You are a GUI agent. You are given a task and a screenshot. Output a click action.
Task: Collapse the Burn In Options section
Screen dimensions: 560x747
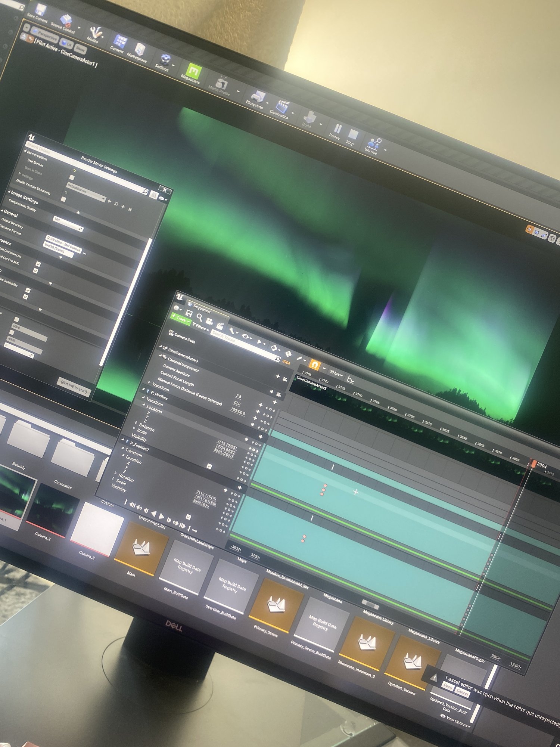pyautogui.click(x=25, y=151)
